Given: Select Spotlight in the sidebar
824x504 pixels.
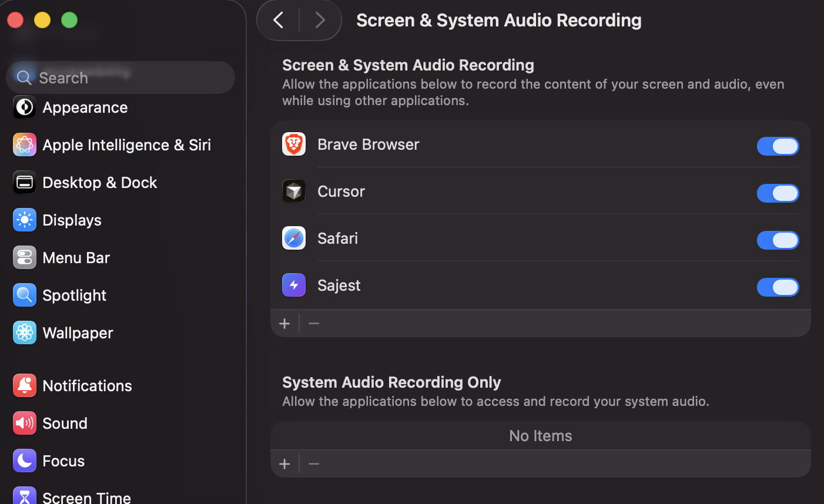Looking at the screenshot, I should 75,295.
